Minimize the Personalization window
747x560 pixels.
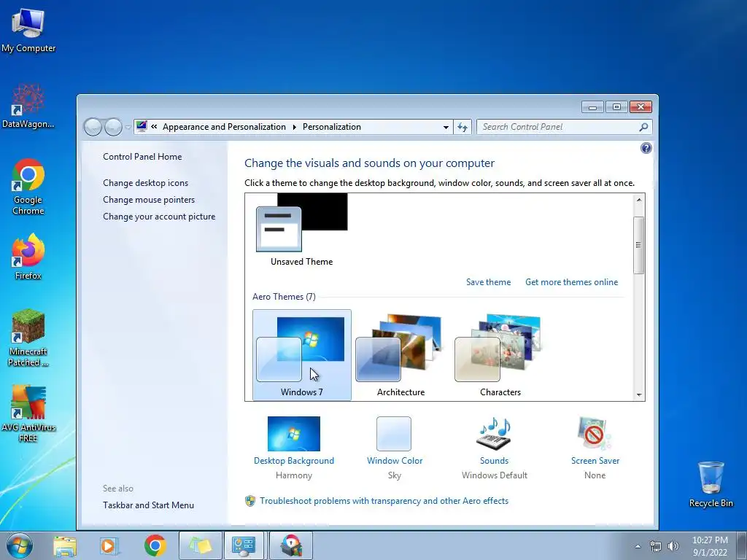[592, 107]
